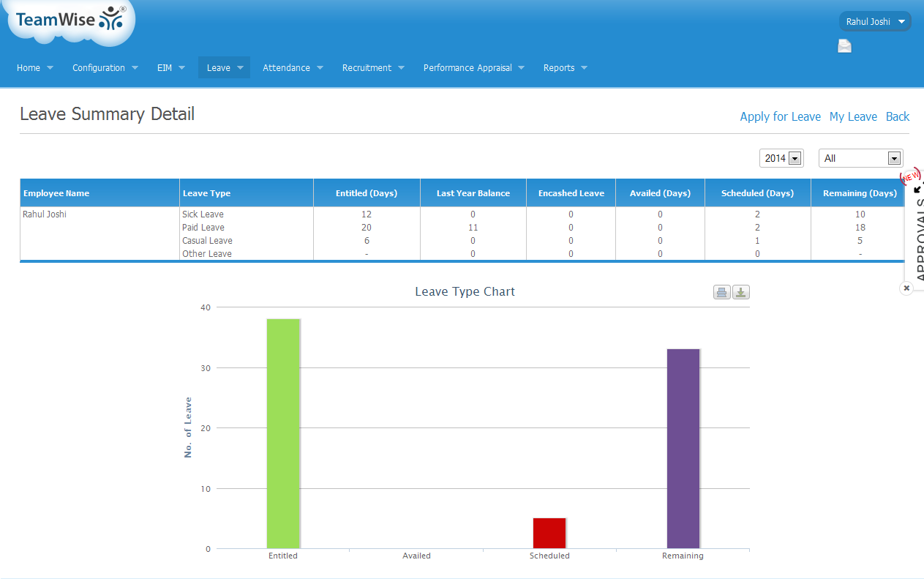This screenshot has height=579, width=924.
Task: Click the chart print icon
Action: 722,293
